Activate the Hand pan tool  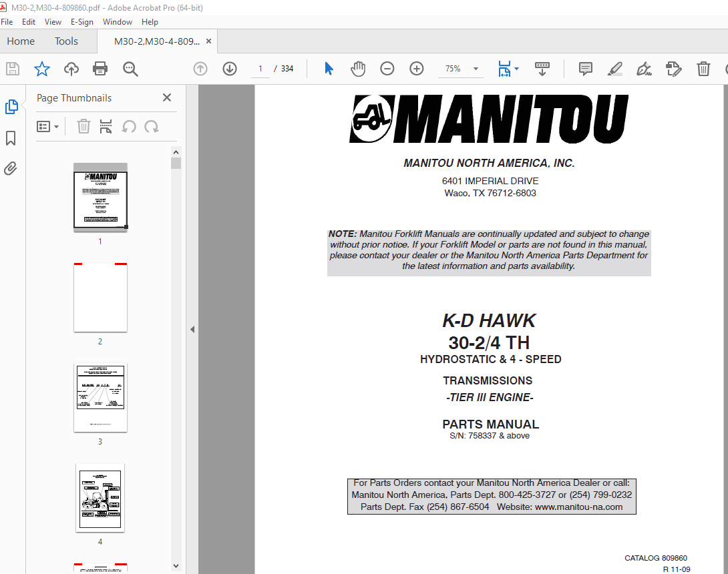coord(358,69)
